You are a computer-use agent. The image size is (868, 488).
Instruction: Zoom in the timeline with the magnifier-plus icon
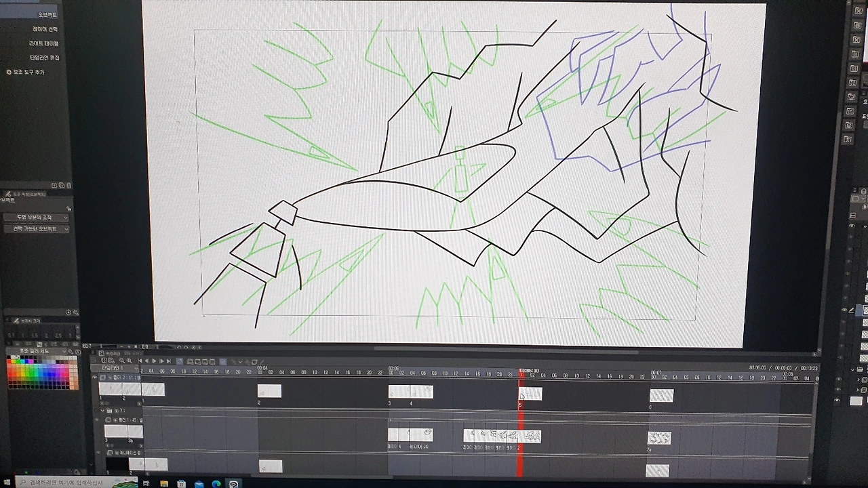129,361
